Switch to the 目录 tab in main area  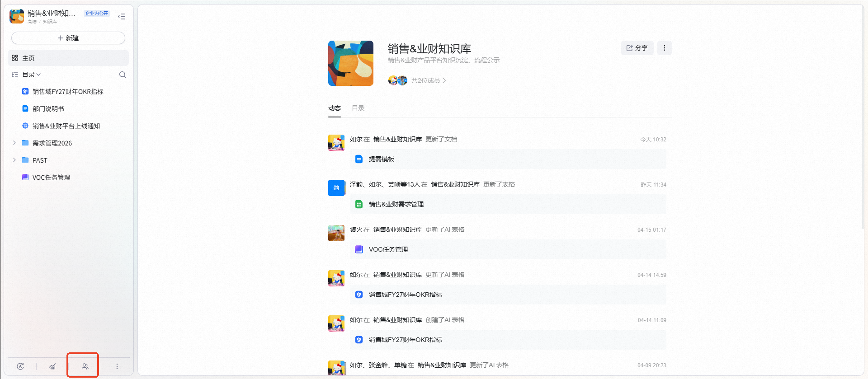coord(358,108)
